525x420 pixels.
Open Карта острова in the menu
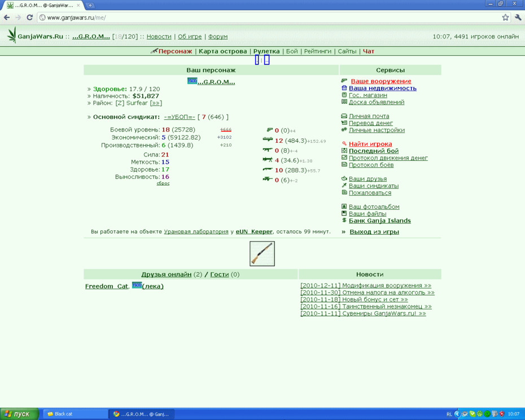(222, 51)
